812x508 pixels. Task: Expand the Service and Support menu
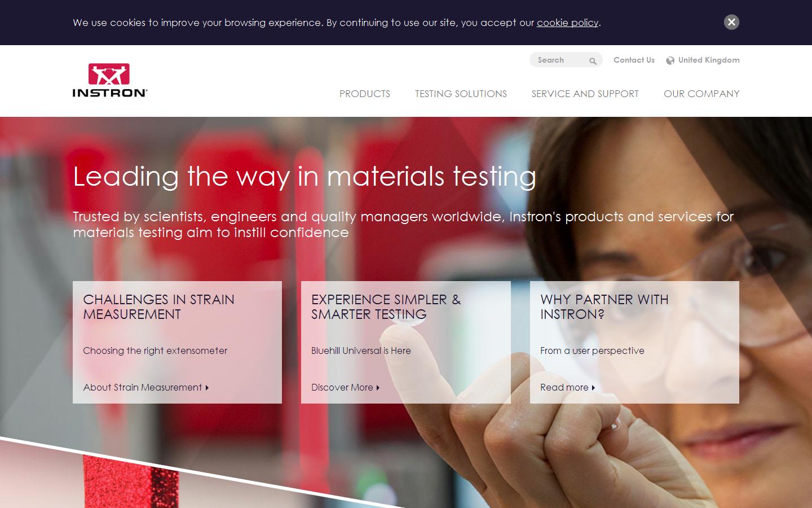[585, 94]
